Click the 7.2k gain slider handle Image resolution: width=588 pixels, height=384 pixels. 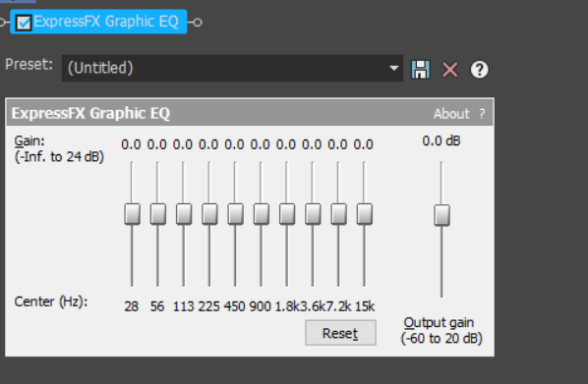(x=338, y=214)
